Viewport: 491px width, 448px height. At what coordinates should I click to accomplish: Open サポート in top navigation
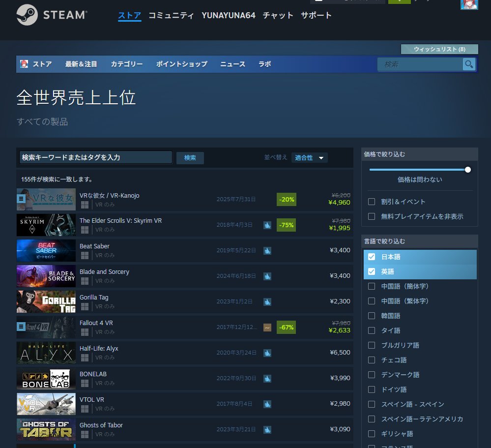point(316,15)
